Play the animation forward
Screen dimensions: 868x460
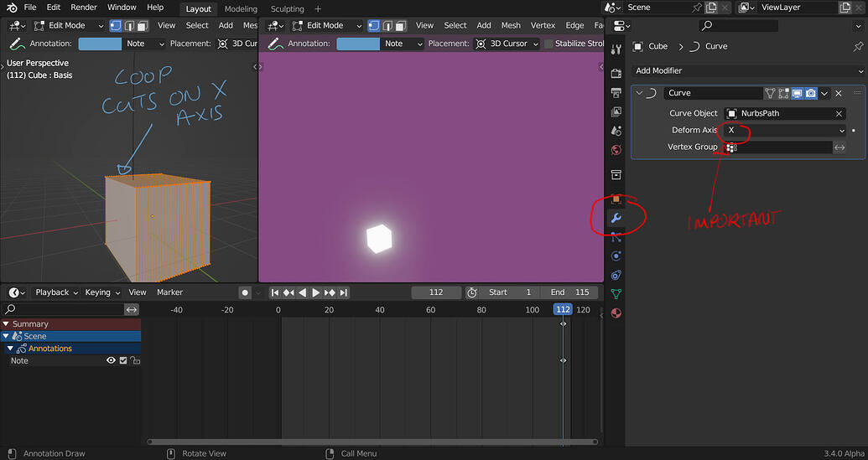[x=316, y=292]
